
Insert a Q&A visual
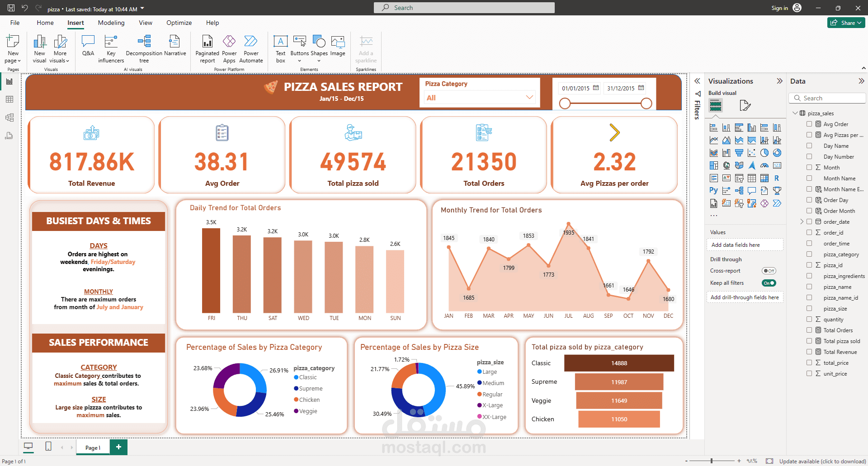pyautogui.click(x=88, y=46)
